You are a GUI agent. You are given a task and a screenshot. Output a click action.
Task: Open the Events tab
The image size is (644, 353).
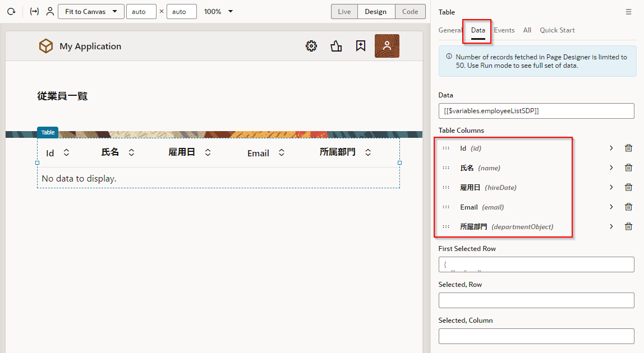504,30
